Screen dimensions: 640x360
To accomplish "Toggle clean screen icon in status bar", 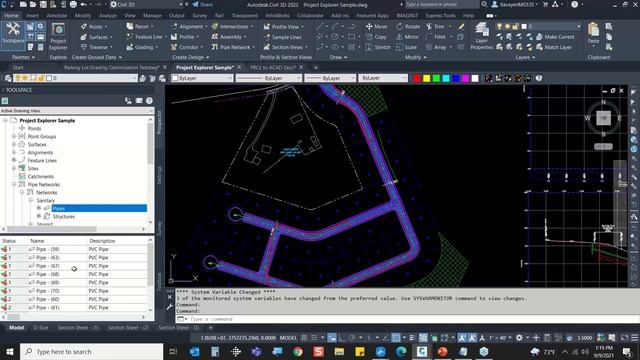I will (x=624, y=338).
